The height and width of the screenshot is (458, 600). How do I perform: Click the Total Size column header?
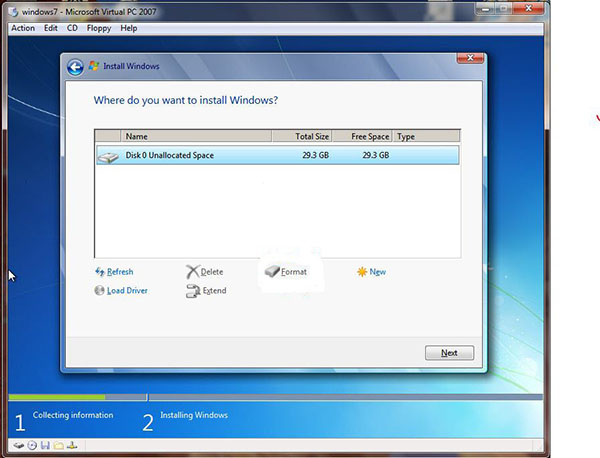[x=302, y=136]
